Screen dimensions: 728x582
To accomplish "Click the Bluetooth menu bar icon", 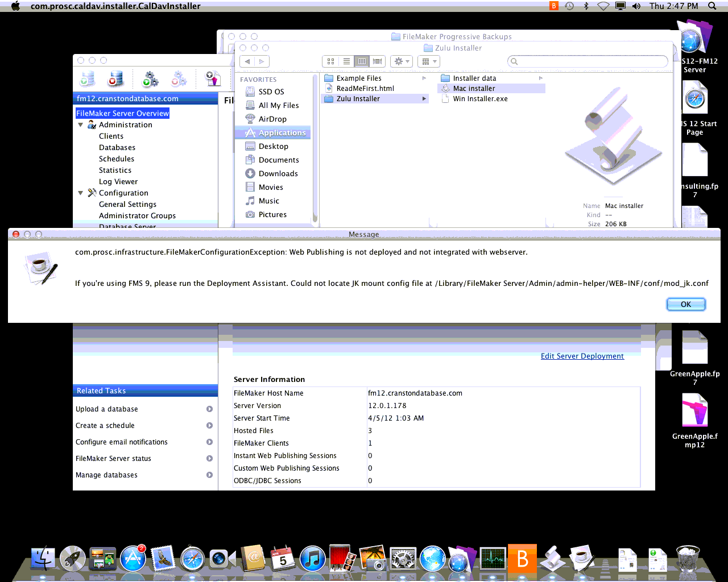I will point(586,6).
